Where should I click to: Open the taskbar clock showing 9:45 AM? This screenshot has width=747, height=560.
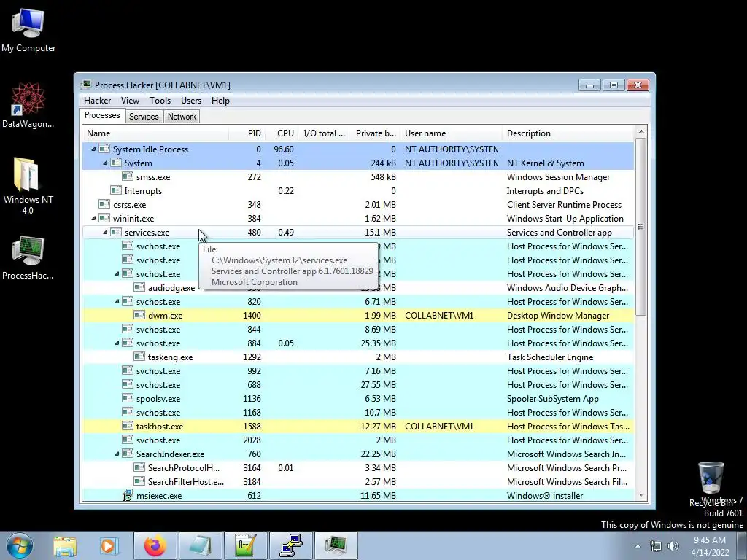click(710, 545)
